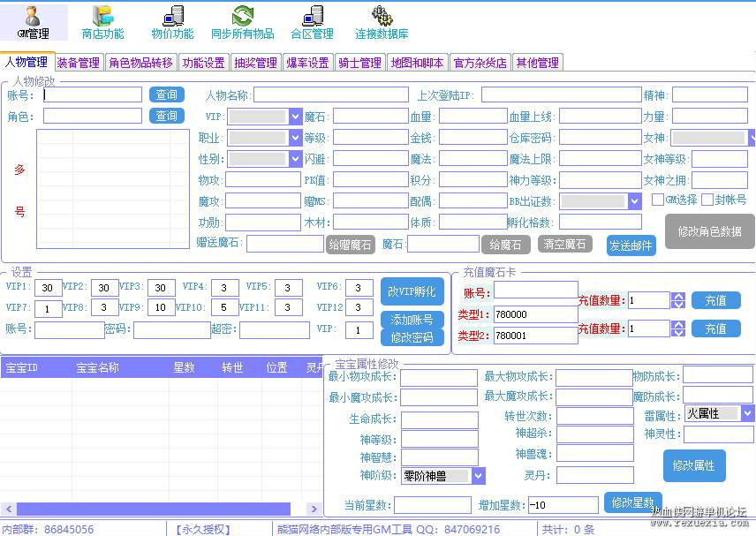
Task: Expand the 性别 dropdown
Action: pos(296,159)
